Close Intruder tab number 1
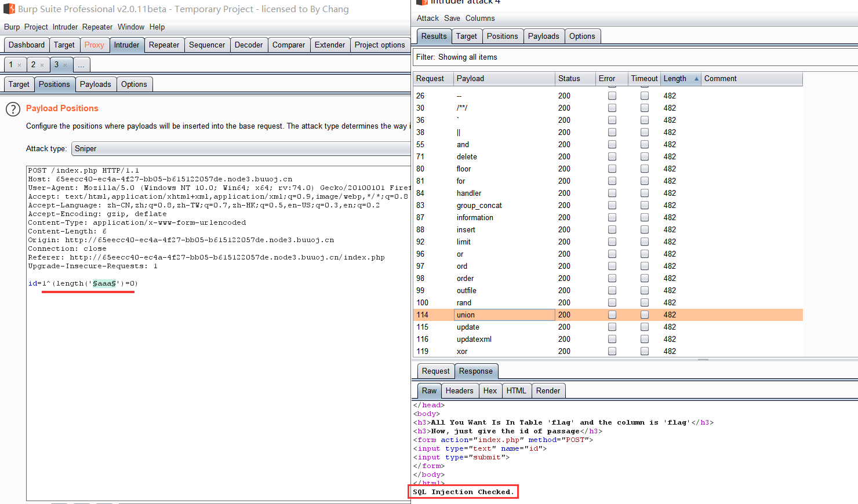This screenshot has height=504, width=858. coord(19,65)
